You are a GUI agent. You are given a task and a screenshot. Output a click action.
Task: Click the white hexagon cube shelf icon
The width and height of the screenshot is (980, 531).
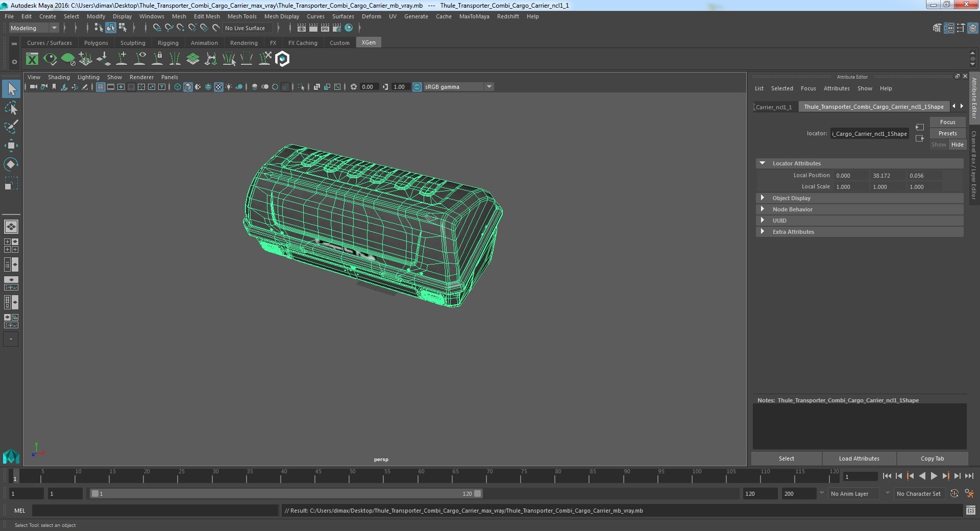[282, 59]
